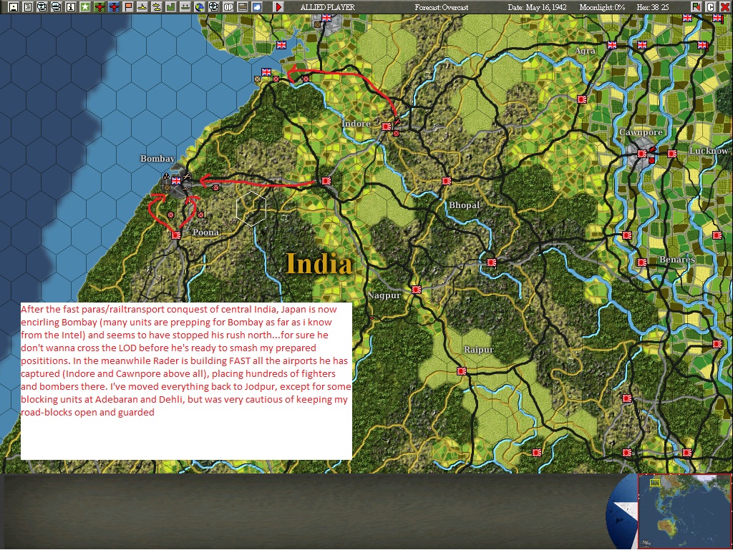733x560 pixels.
Task: Click the single yellow ship icon
Action: click(142, 6)
